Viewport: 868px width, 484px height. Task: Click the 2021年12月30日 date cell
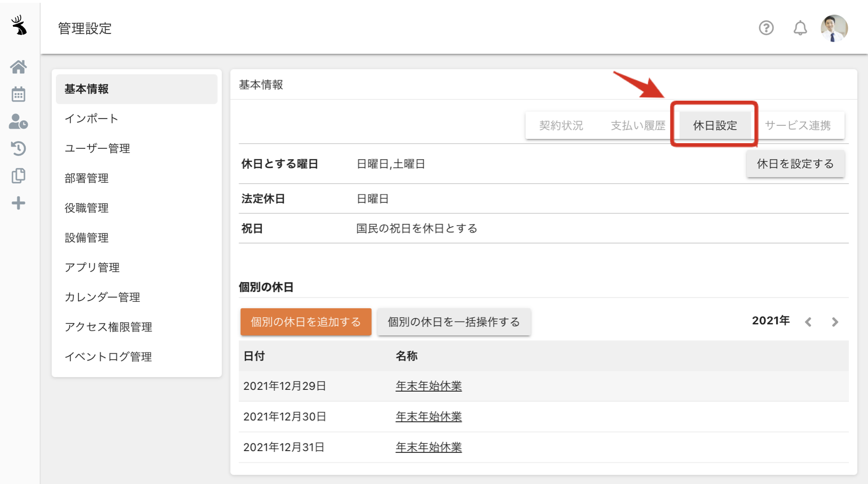click(285, 417)
